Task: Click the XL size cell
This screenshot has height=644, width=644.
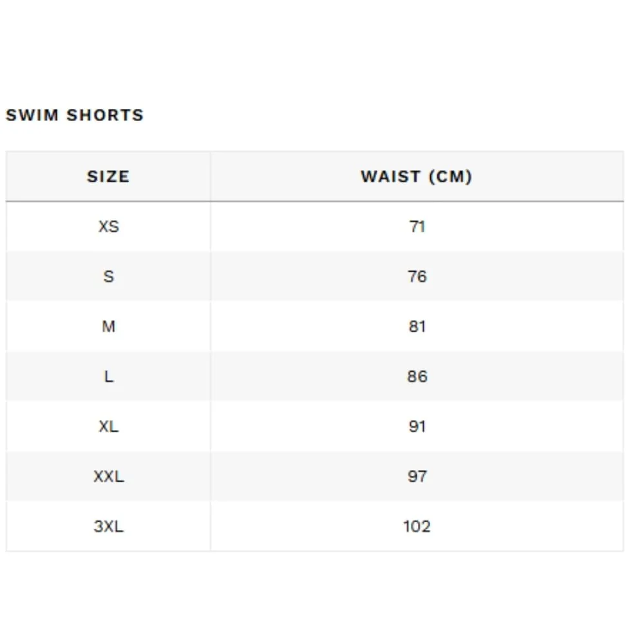Action: pyautogui.click(x=108, y=426)
